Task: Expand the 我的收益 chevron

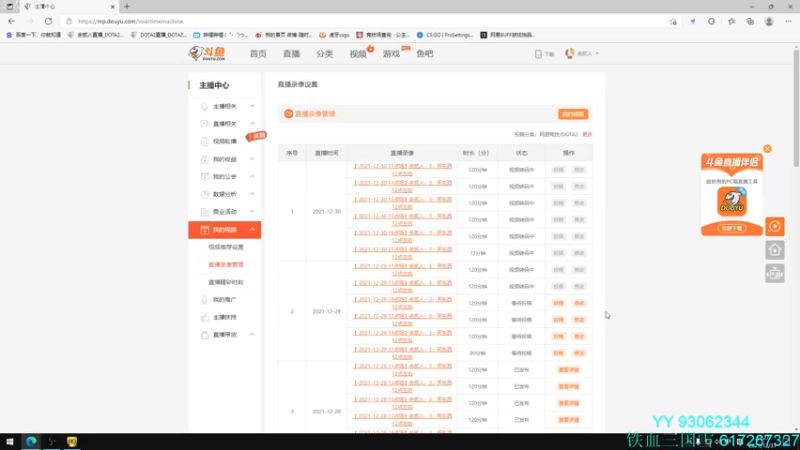Action: tap(252, 159)
